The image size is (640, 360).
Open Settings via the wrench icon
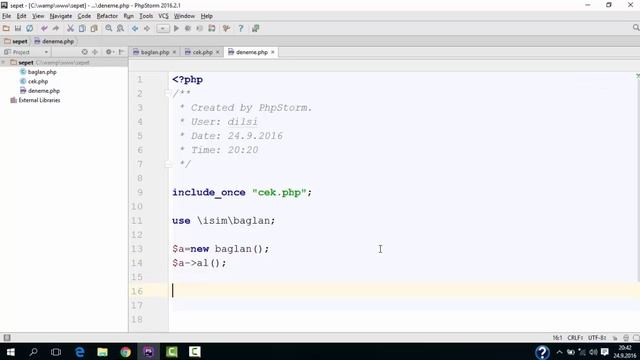click(x=226, y=28)
